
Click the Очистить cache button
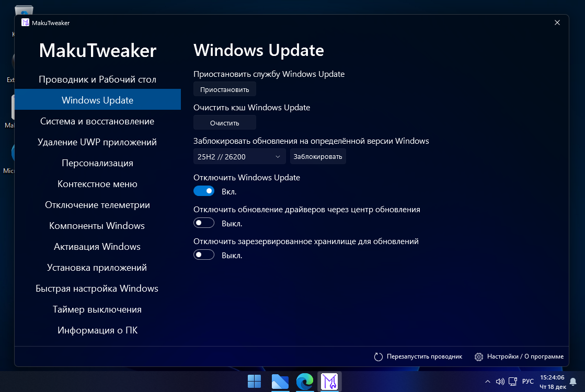pos(225,123)
